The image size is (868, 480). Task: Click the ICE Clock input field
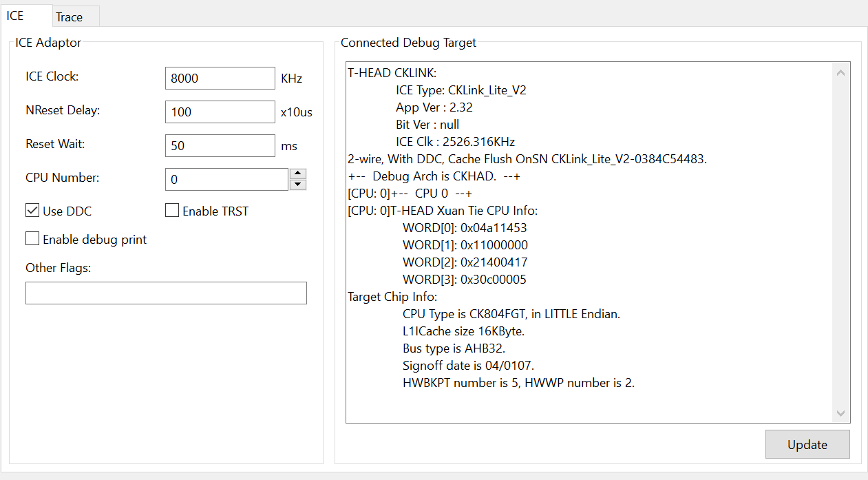click(x=220, y=78)
